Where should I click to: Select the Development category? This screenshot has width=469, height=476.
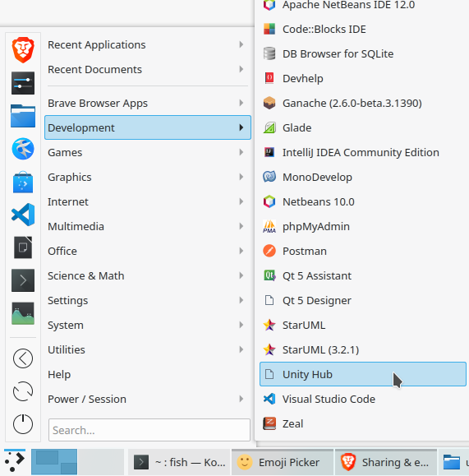[148, 127]
